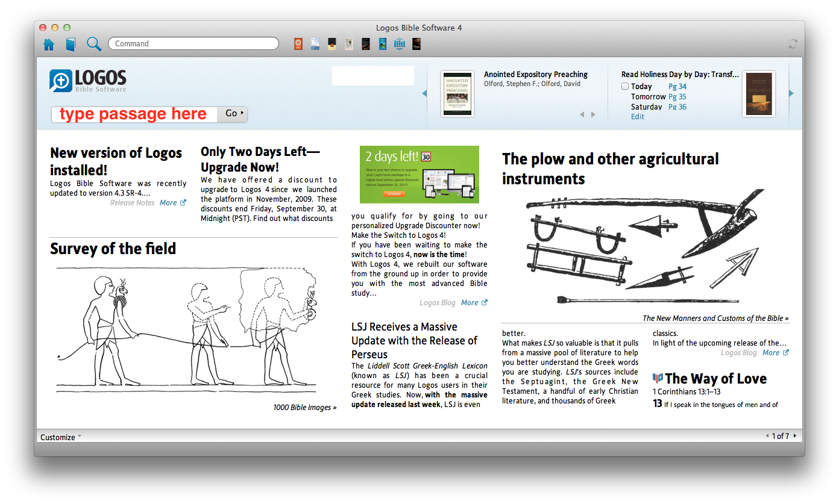Click the sync refresh icon at toolbar right
The image size is (839, 504).
[793, 44]
